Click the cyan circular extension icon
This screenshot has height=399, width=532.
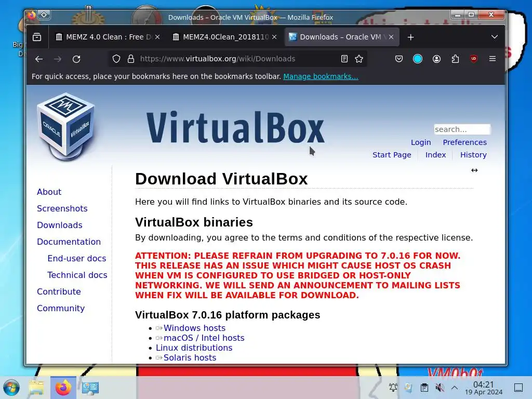tap(418, 59)
